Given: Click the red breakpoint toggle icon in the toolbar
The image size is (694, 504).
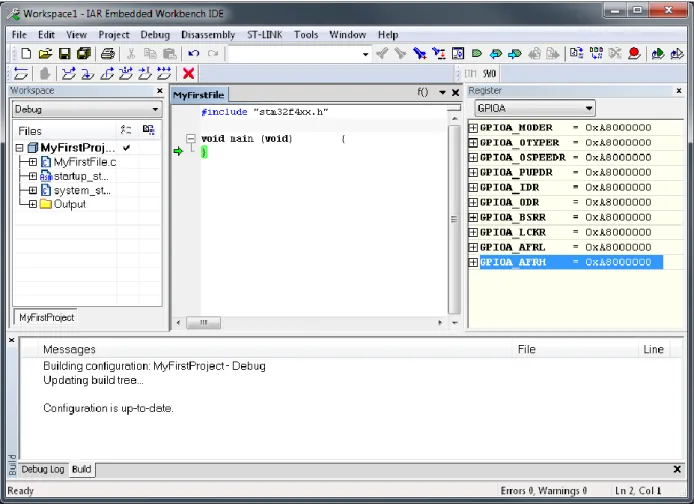Looking at the screenshot, I should (634, 54).
